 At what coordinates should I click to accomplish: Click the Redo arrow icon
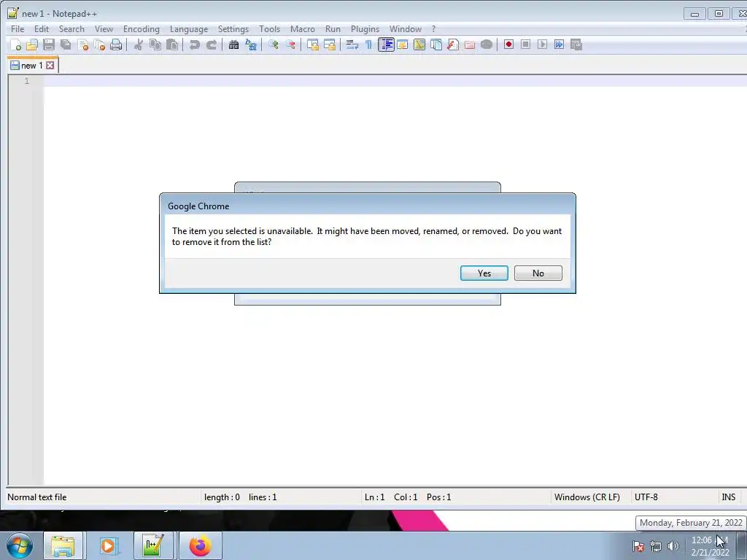(x=211, y=44)
